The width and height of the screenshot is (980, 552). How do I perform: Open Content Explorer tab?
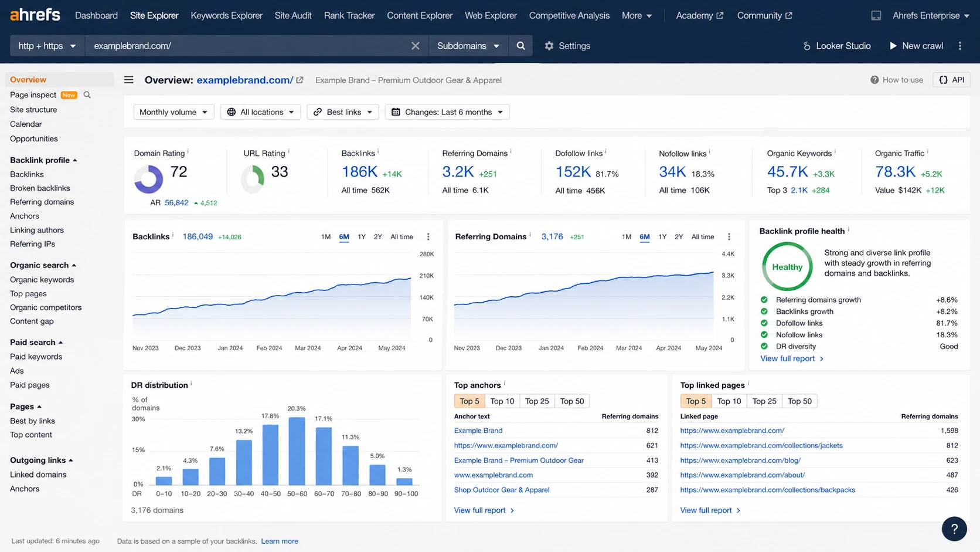pos(420,16)
